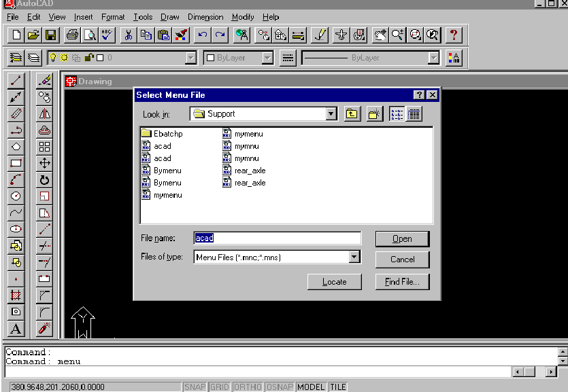
Task: Click the Open button in dialog
Action: point(403,239)
